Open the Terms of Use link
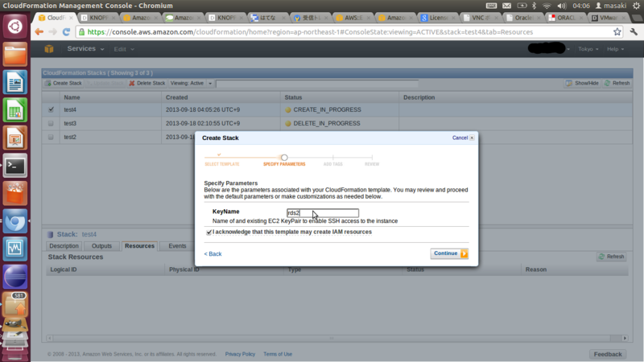The image size is (644, 362). pos(278,354)
